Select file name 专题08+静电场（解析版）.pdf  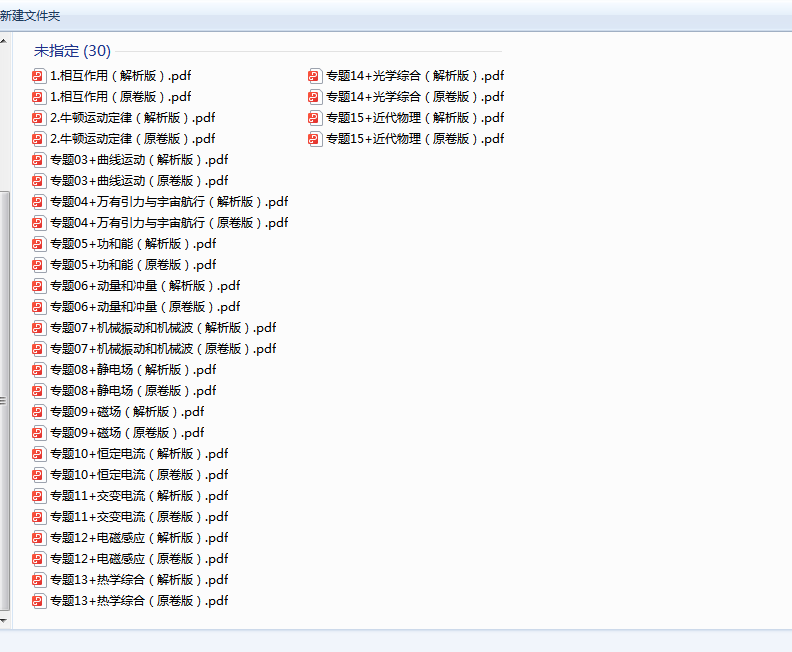point(133,370)
